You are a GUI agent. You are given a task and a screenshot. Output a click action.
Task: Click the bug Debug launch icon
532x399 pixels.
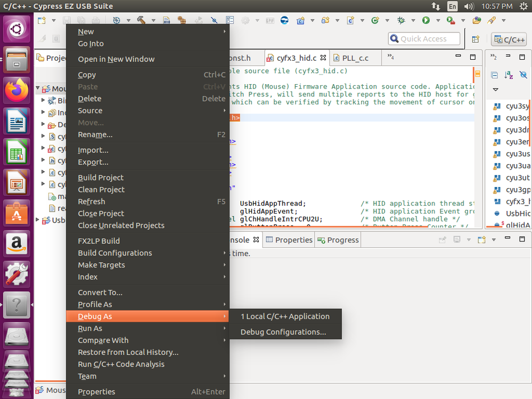coord(401,20)
